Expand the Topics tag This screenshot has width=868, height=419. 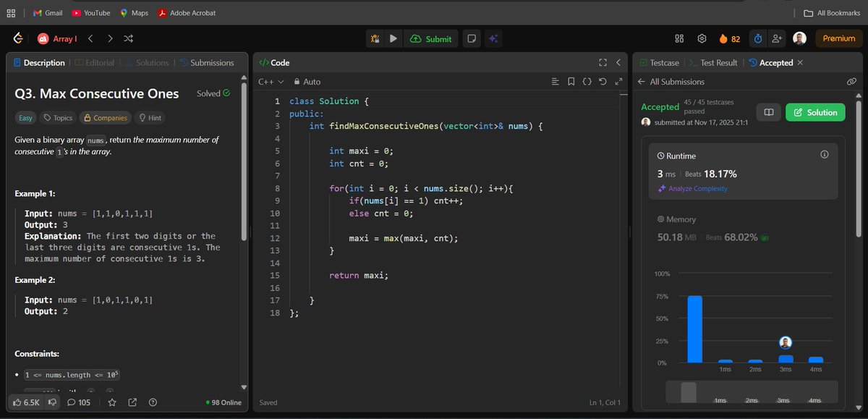point(58,117)
